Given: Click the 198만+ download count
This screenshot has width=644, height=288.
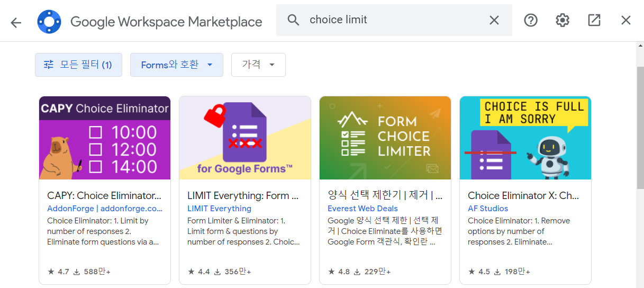Looking at the screenshot, I should click(x=512, y=272).
